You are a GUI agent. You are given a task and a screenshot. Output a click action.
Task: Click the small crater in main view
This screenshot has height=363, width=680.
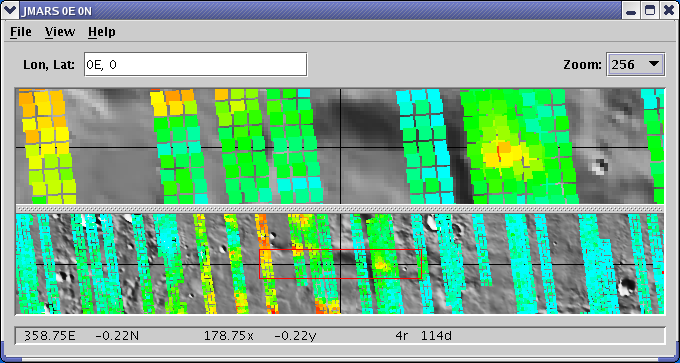599,167
